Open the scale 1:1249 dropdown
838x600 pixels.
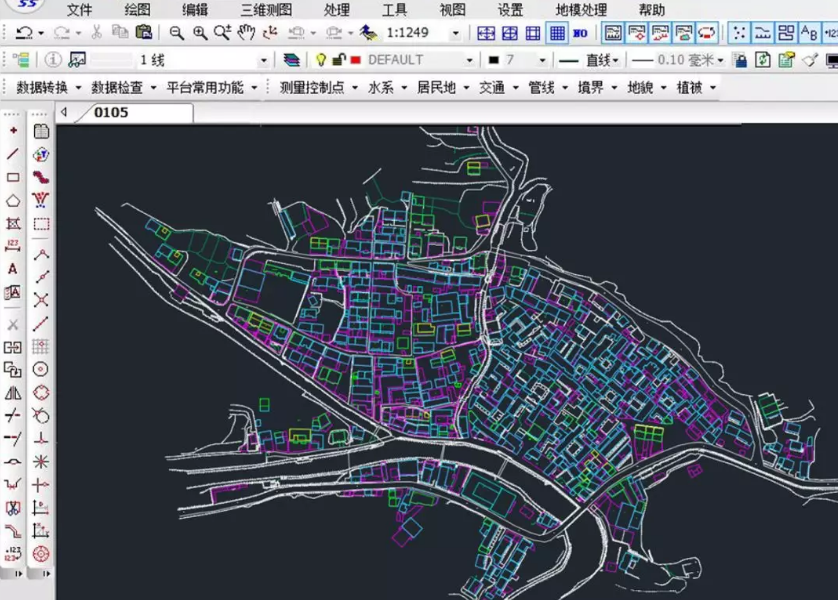(x=456, y=33)
